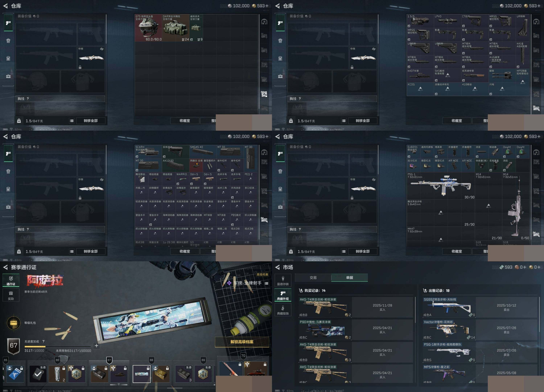The image size is (544, 392).
Task: Open list menu next to 军牌-金牌射手
Action: [x=266, y=283]
